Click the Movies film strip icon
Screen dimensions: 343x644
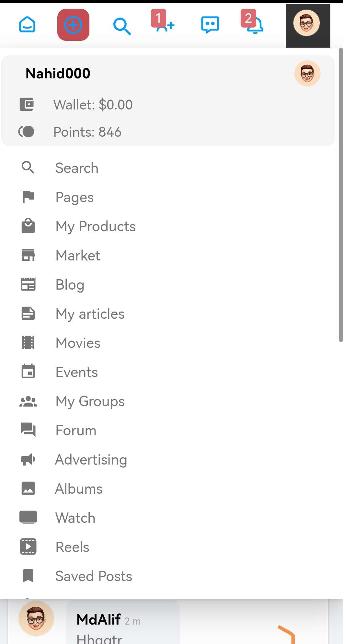pos(28,343)
